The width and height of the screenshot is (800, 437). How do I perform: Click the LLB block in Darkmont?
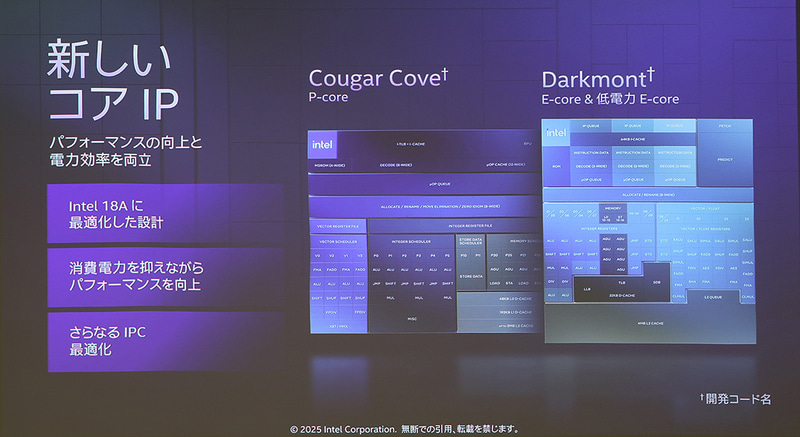(x=587, y=289)
